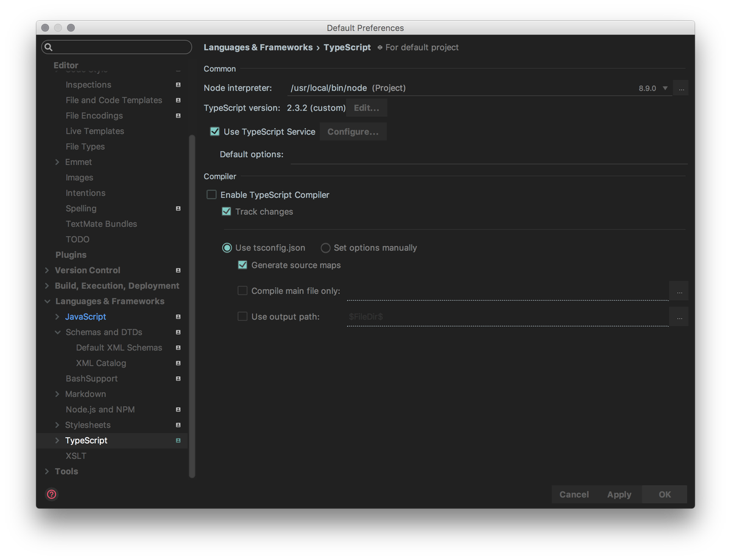Expand Markdown tree node
The width and height of the screenshot is (731, 560).
point(57,394)
